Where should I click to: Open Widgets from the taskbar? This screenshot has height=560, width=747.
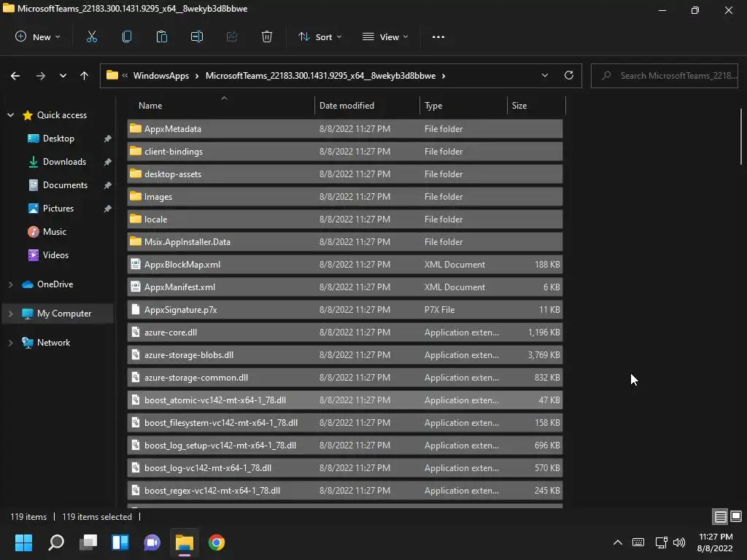(120, 542)
